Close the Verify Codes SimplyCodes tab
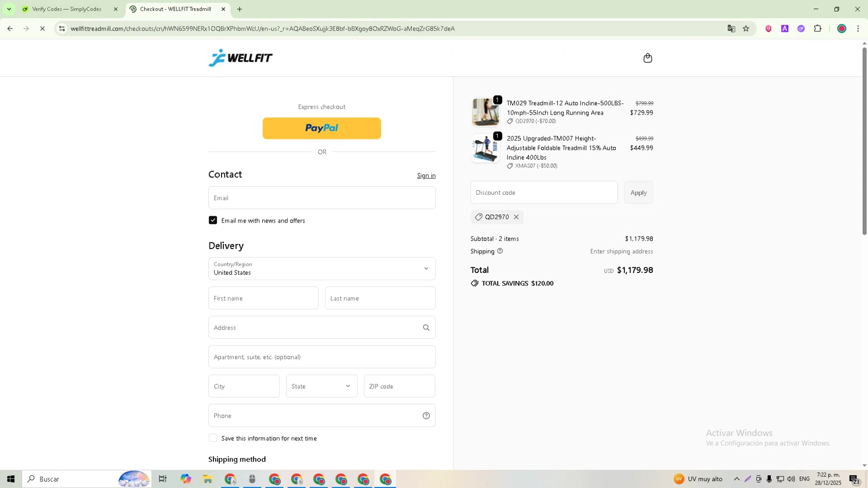868x488 pixels. pos(116,9)
